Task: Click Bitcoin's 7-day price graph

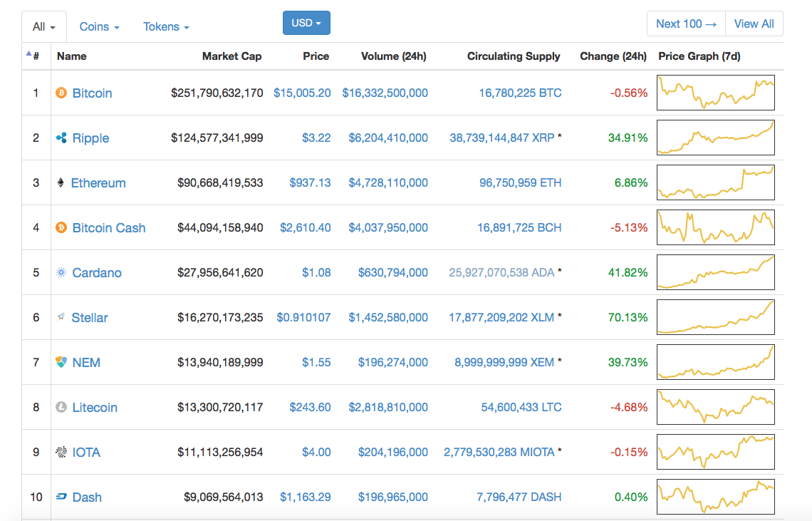Action: click(715, 93)
